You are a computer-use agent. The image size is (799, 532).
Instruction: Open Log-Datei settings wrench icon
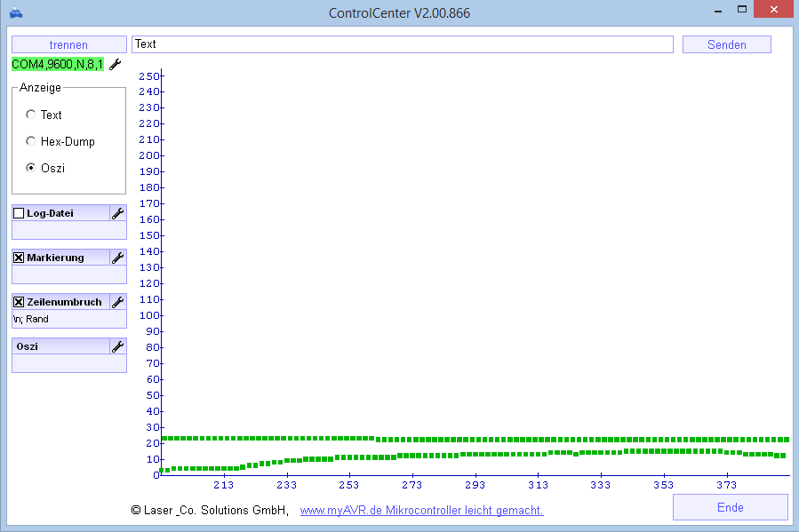(117, 213)
